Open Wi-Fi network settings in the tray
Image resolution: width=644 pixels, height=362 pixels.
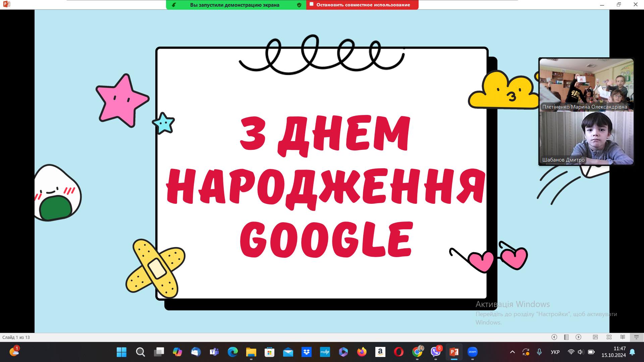tap(571, 352)
